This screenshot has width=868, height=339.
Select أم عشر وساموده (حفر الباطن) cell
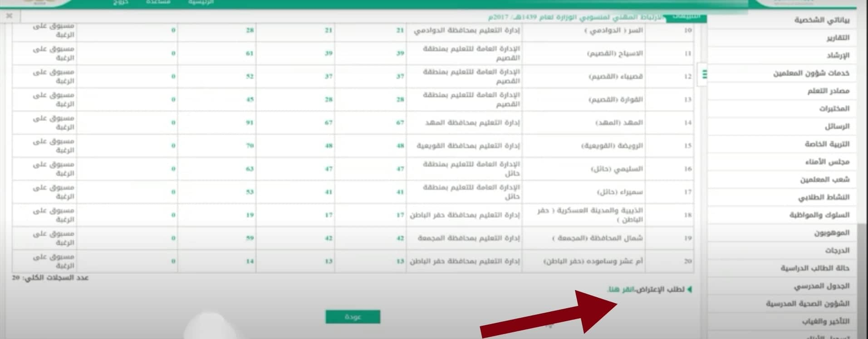coord(583,261)
